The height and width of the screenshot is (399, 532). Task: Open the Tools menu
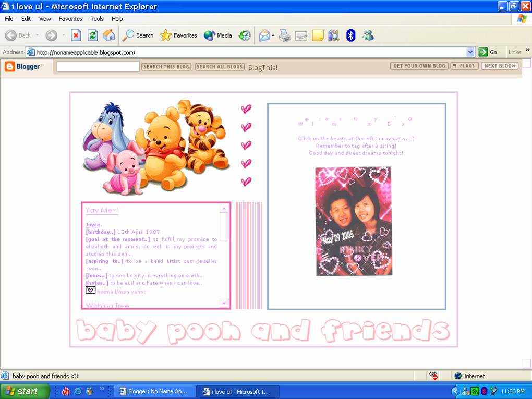(97, 19)
